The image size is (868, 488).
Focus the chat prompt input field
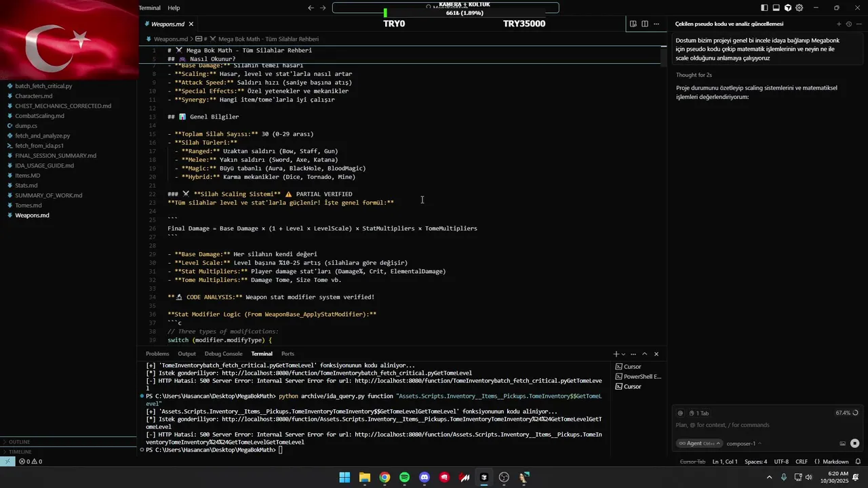tap(766, 425)
